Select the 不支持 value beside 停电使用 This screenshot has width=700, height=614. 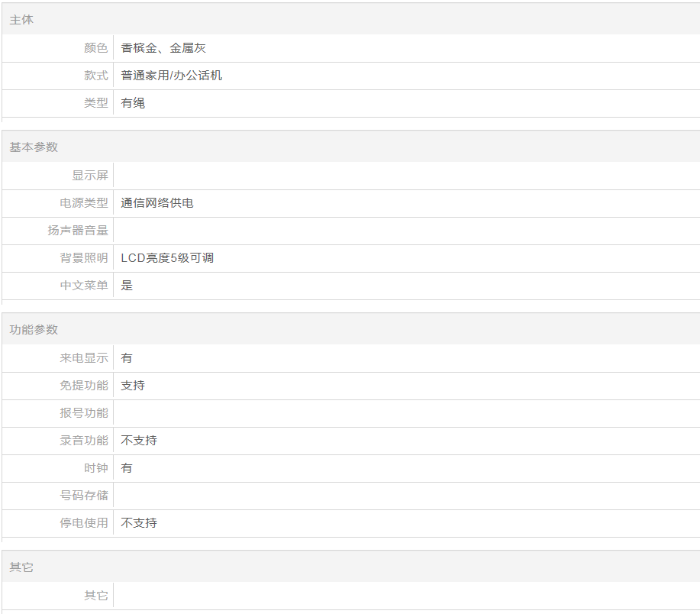pyautogui.click(x=139, y=523)
